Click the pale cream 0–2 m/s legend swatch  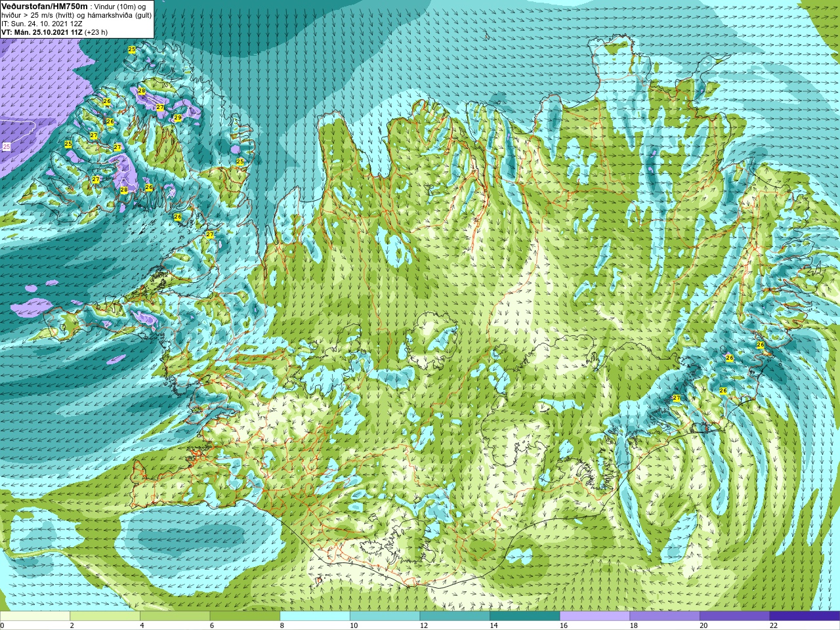(35, 616)
